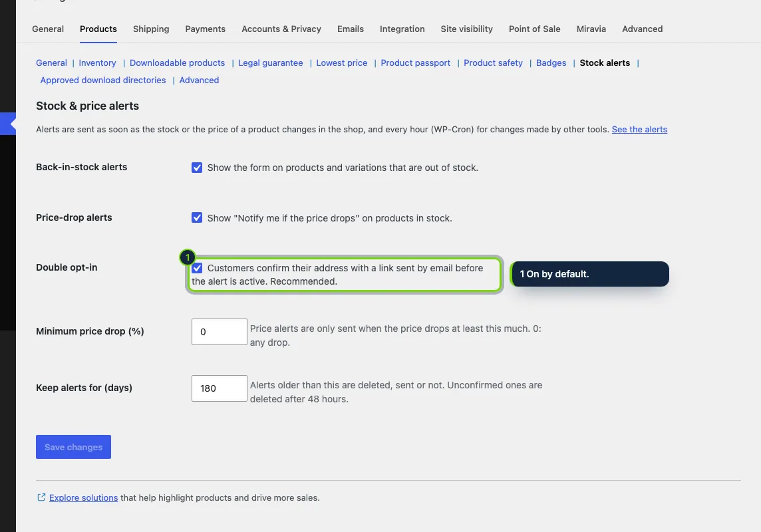Click the 'Price-drop alerts' label
Viewport: 761px width, 532px height.
pos(74,217)
